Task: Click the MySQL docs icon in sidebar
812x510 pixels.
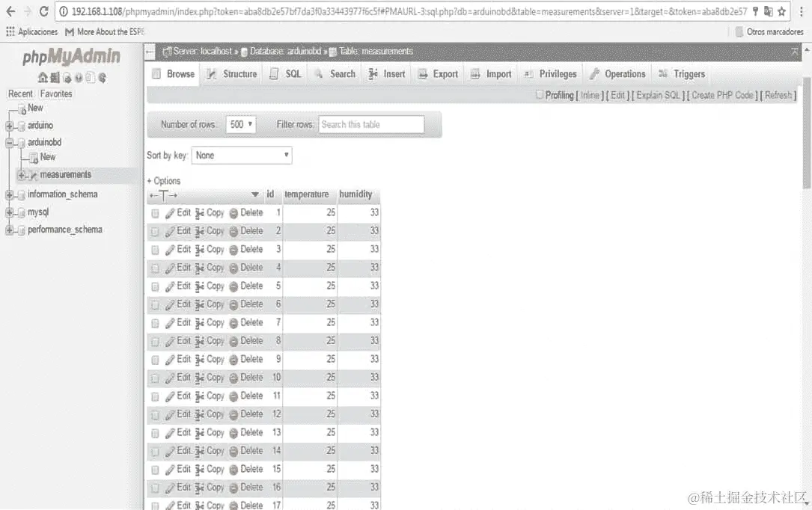Action: coord(90,78)
